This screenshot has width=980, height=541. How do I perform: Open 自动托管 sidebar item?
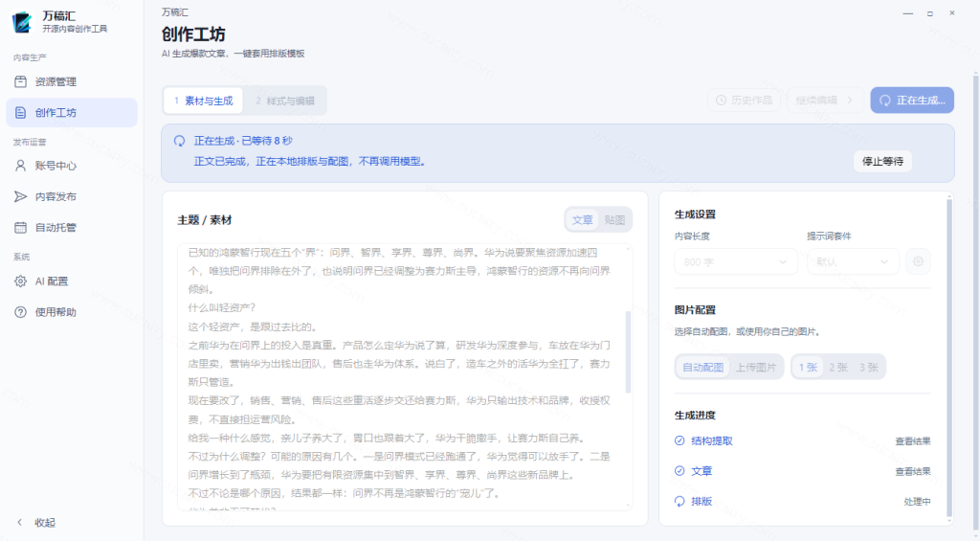point(71,228)
